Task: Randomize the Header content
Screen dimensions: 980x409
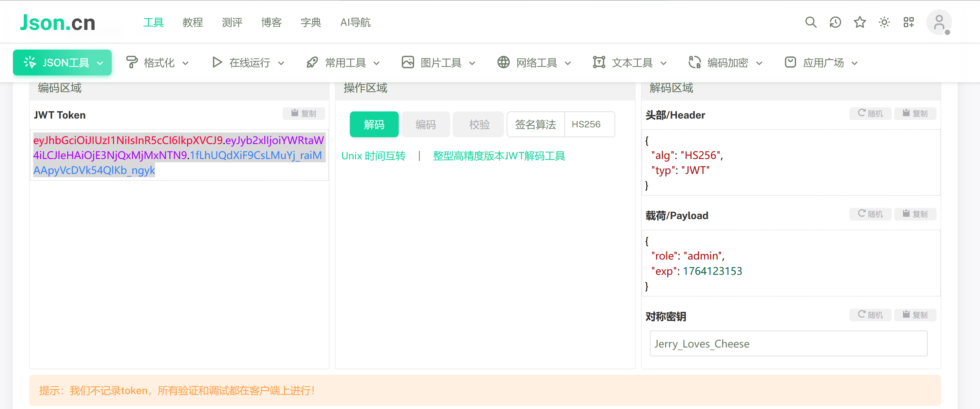Action: (870, 113)
